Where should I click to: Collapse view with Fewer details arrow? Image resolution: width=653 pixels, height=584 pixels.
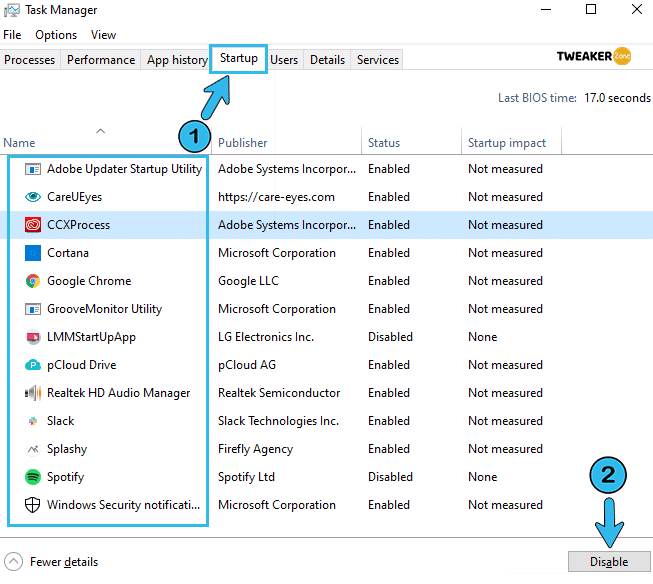click(x=13, y=562)
